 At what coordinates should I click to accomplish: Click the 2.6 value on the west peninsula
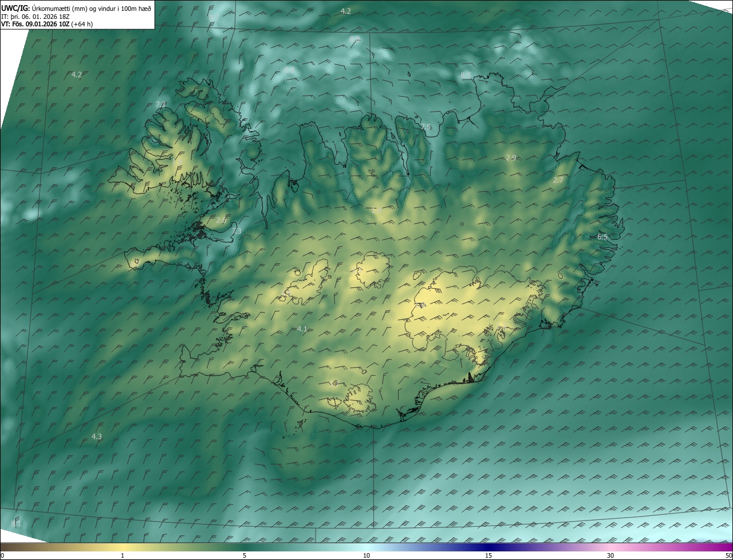coord(222,220)
